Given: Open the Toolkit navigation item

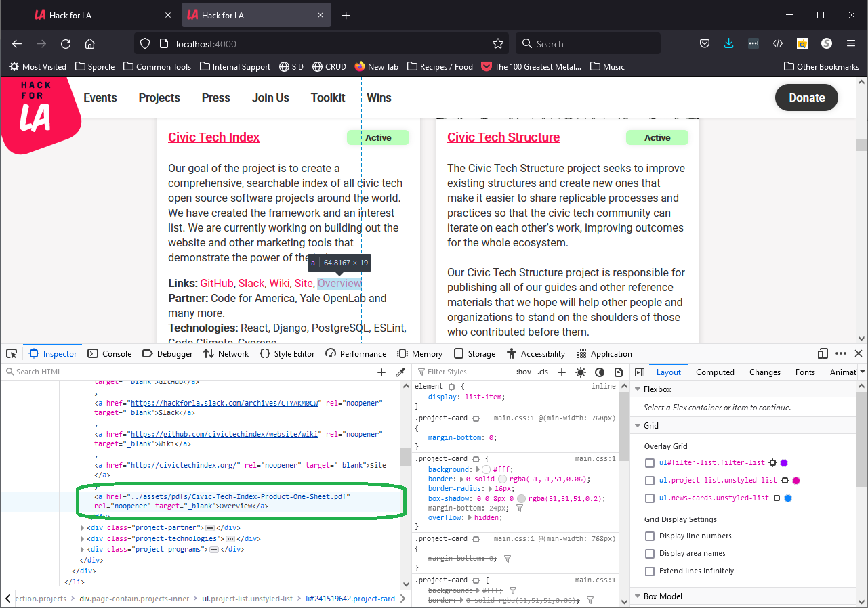Looking at the screenshot, I should pos(328,97).
